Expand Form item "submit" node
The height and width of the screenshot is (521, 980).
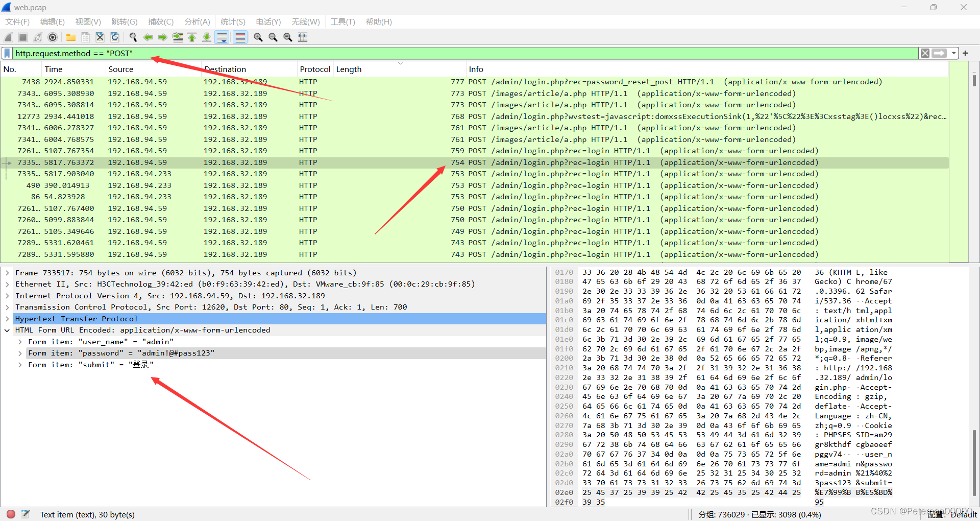tap(20, 365)
